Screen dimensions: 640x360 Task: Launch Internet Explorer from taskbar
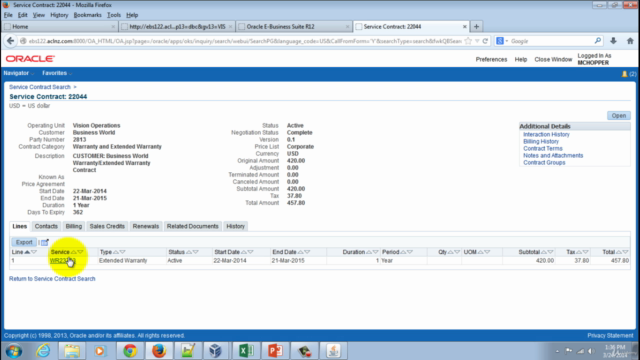[43, 351]
